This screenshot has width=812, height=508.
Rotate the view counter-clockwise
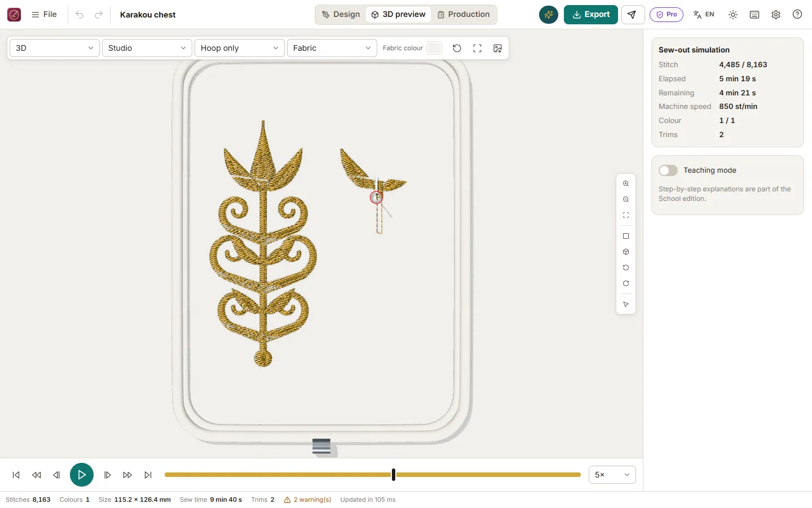(626, 268)
